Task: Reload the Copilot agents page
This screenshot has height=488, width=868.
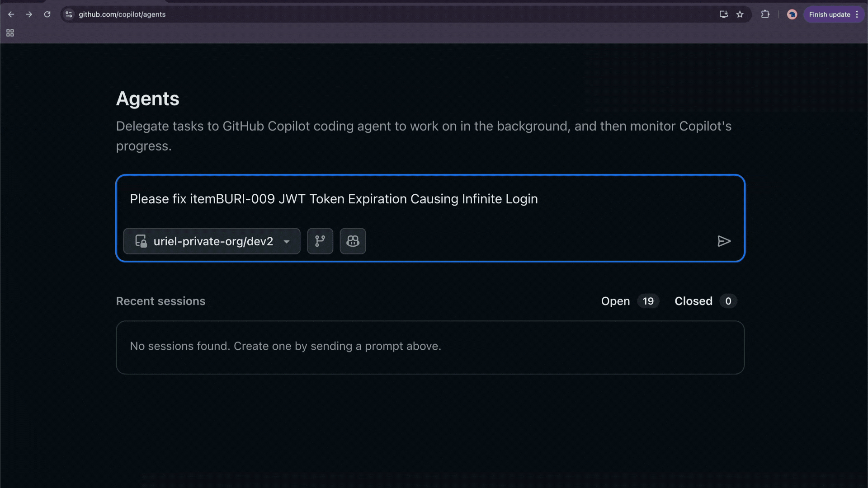Action: tap(47, 14)
